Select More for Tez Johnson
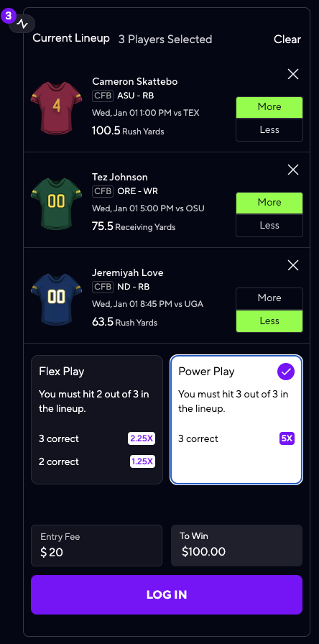The height and width of the screenshot is (644, 319). click(269, 203)
